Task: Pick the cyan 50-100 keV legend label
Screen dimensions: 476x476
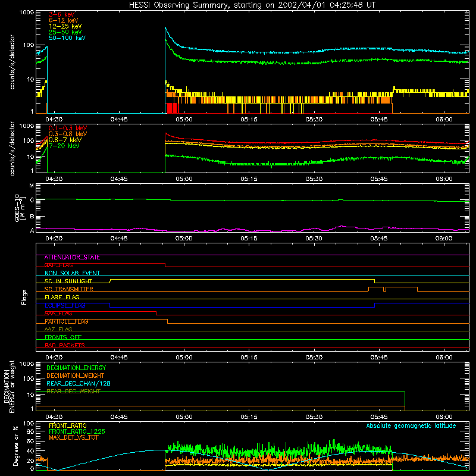Action: [67, 37]
